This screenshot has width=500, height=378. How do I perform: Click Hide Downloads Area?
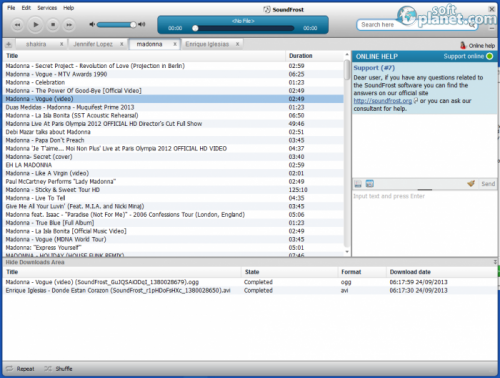pyautogui.click(x=35, y=262)
